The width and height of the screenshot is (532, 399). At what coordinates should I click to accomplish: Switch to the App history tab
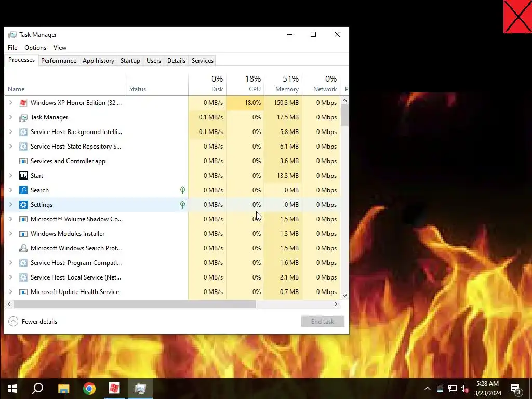98,61
